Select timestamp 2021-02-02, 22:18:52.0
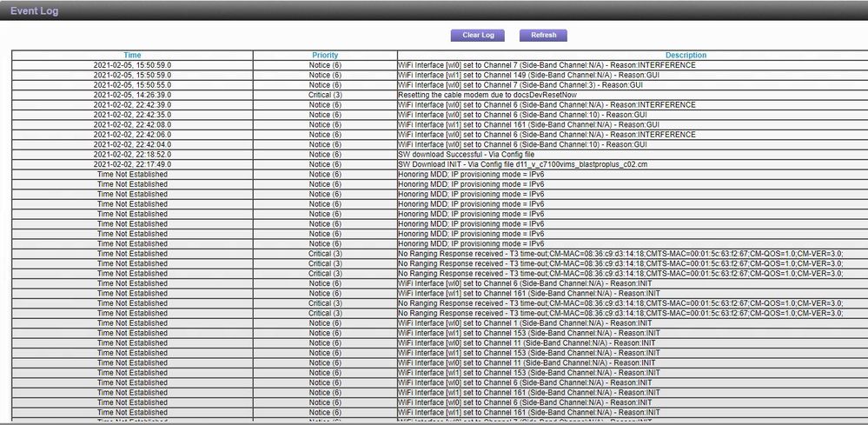868x425 pixels. point(132,155)
